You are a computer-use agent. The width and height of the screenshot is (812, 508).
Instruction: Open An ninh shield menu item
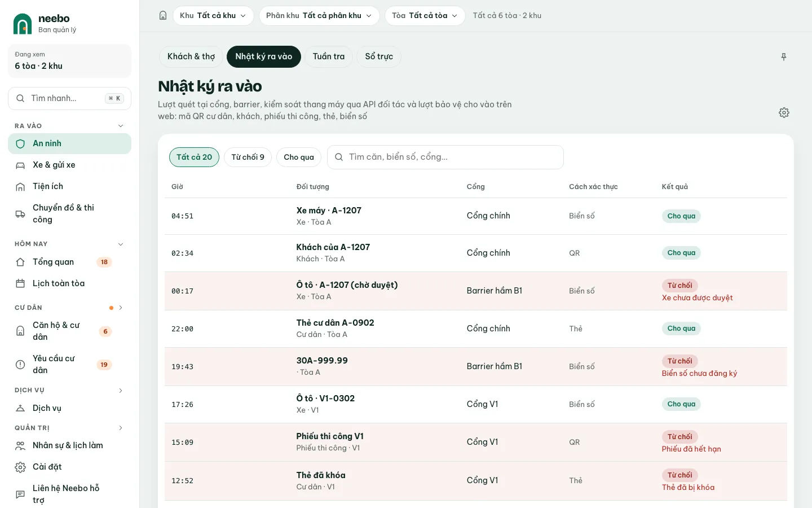click(69, 143)
